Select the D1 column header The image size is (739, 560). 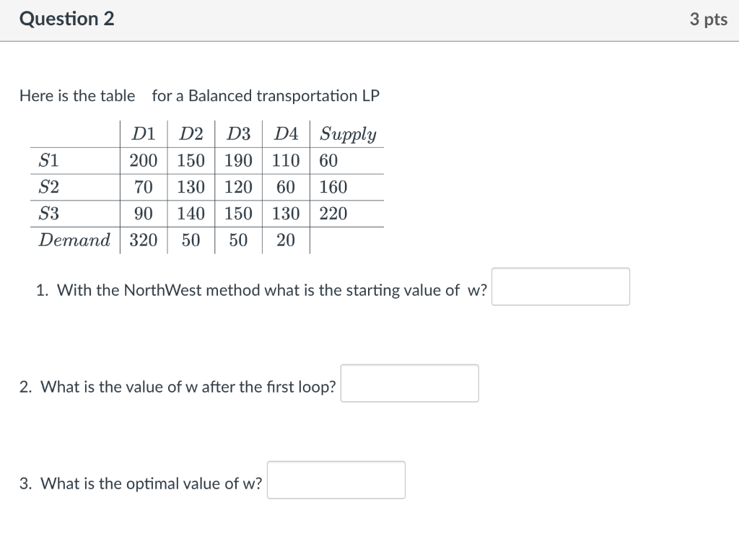coord(143,134)
